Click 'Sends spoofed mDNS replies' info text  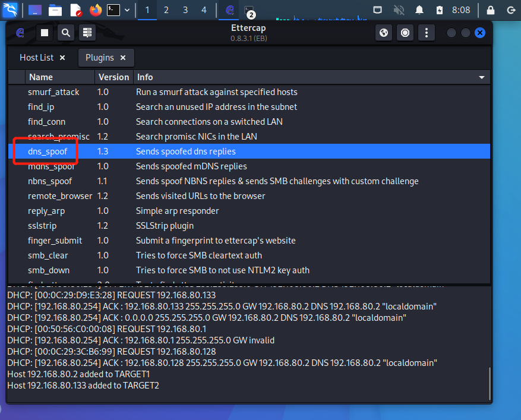click(x=191, y=166)
